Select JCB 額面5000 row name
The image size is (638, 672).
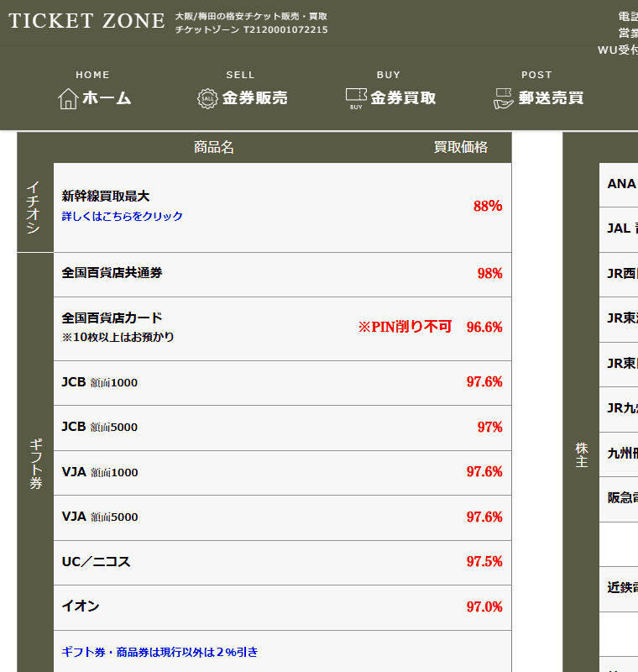[x=100, y=427]
